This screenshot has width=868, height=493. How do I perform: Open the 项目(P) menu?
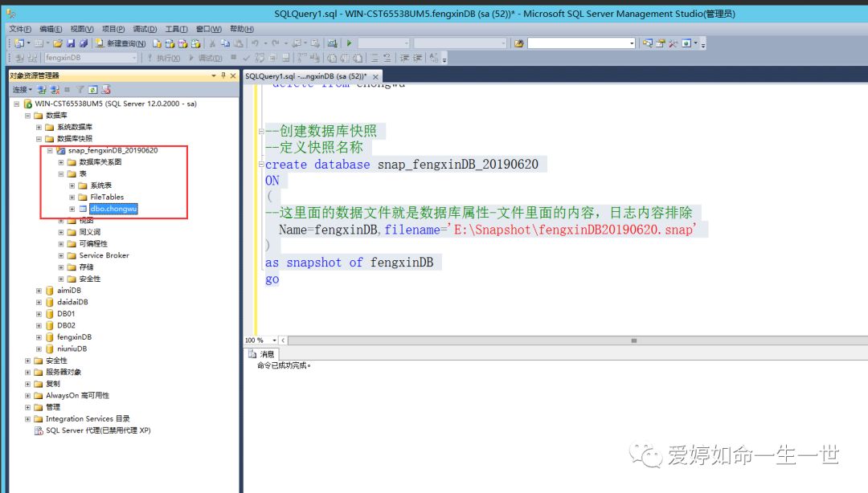coord(113,29)
